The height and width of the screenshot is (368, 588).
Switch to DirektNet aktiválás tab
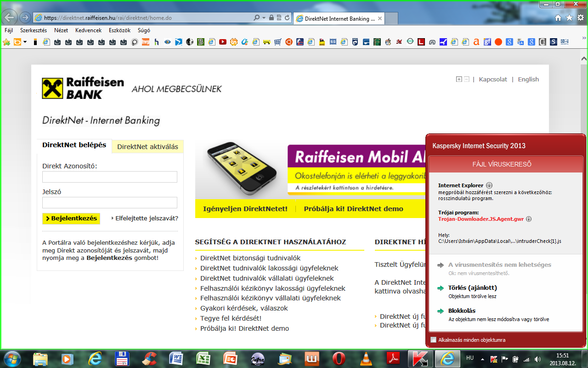pyautogui.click(x=147, y=147)
